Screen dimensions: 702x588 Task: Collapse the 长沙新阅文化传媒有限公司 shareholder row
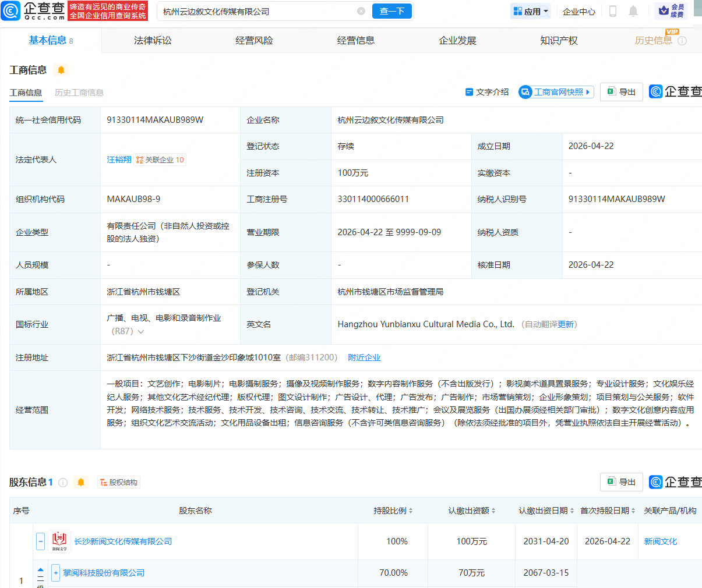[40, 541]
